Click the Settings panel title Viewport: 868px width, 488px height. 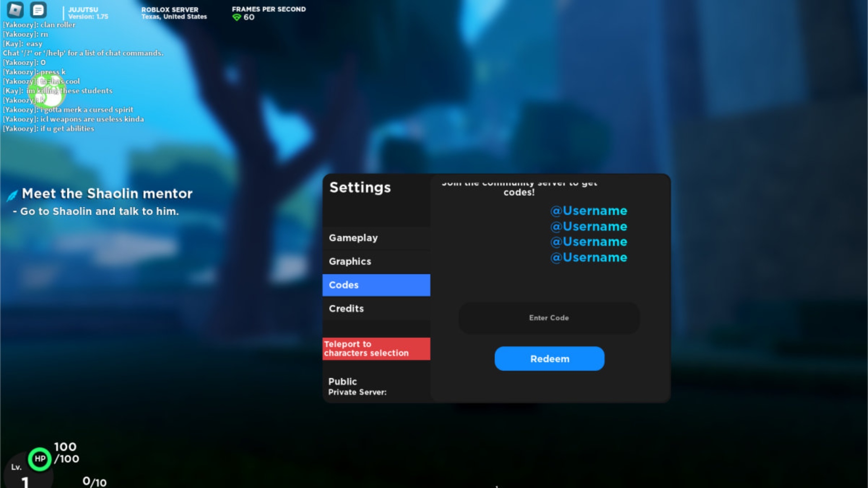pos(360,188)
